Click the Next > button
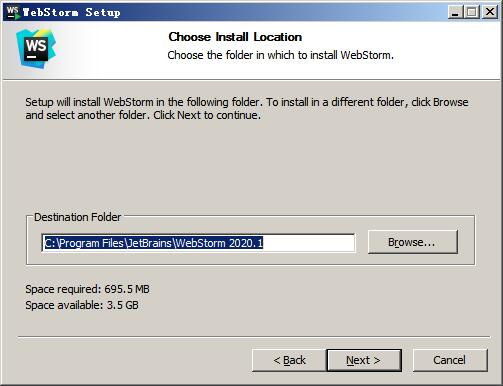 364,360
